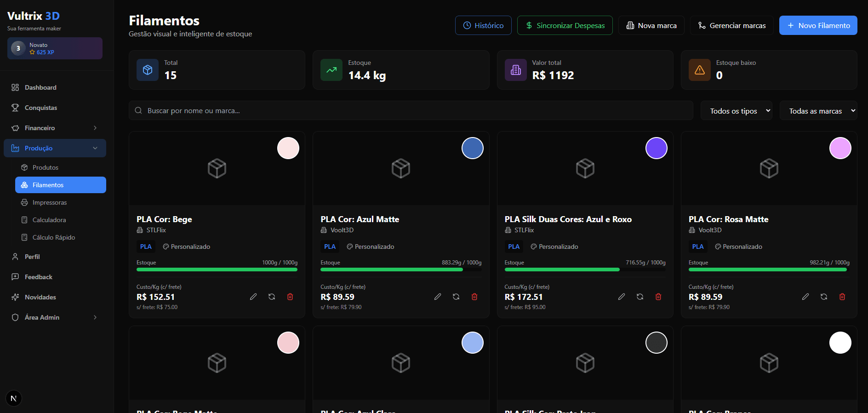Click trash icon on PLA Cor: Rosa Matte
The height and width of the screenshot is (413, 868).
(x=842, y=297)
